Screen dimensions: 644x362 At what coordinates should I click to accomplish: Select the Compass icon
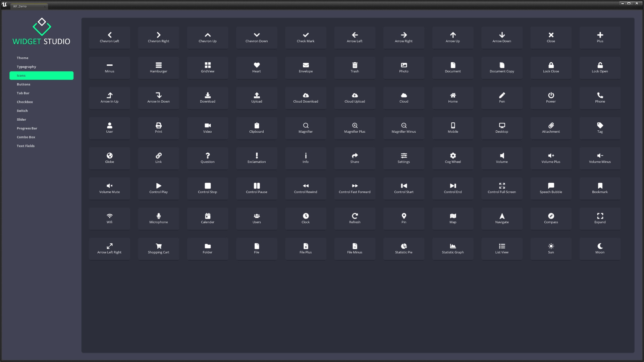click(550, 218)
